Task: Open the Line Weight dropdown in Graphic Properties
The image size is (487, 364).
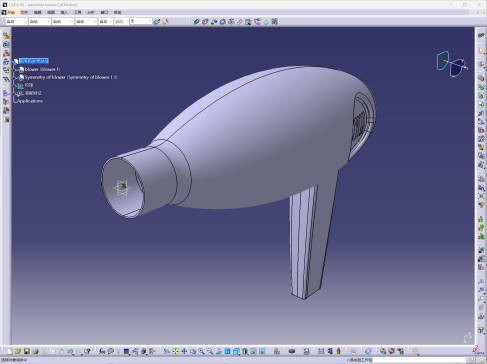Action: coord(63,22)
